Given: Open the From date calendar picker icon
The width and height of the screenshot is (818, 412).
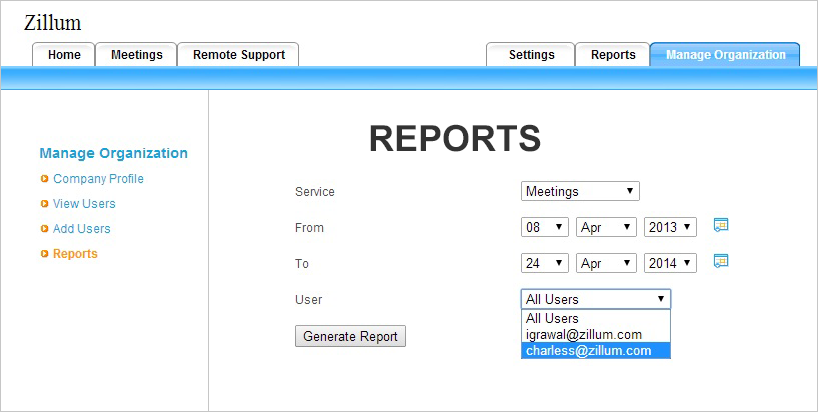Looking at the screenshot, I should 720,225.
